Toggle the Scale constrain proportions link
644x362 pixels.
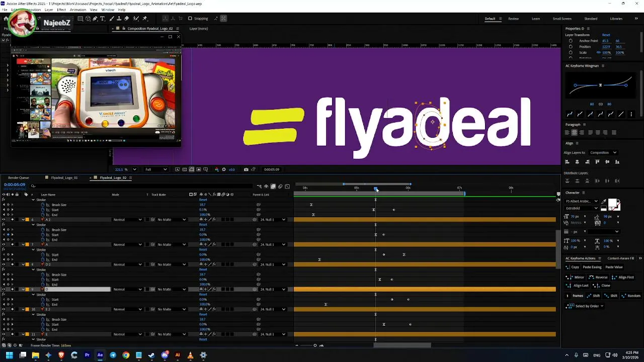point(599,52)
